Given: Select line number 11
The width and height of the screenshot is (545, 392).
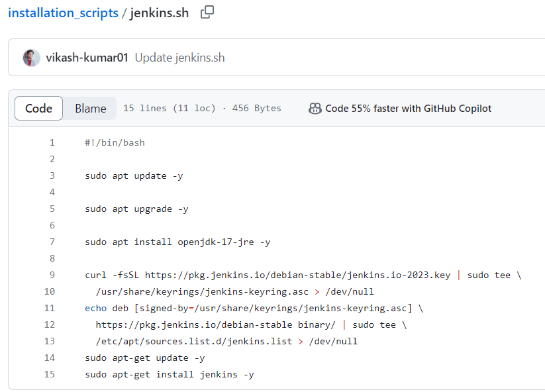Looking at the screenshot, I should click(x=50, y=308).
